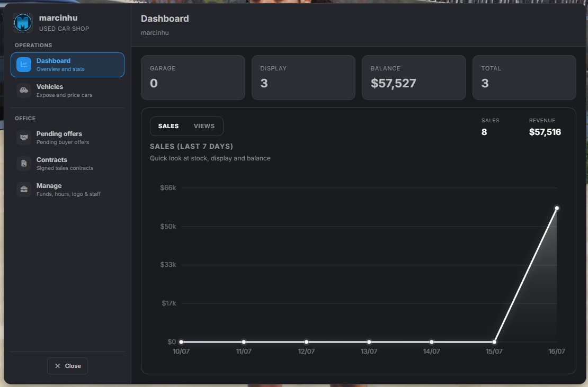The width and height of the screenshot is (588, 387).
Task: Select the 12/07 data point on chart
Action: pyautogui.click(x=306, y=341)
